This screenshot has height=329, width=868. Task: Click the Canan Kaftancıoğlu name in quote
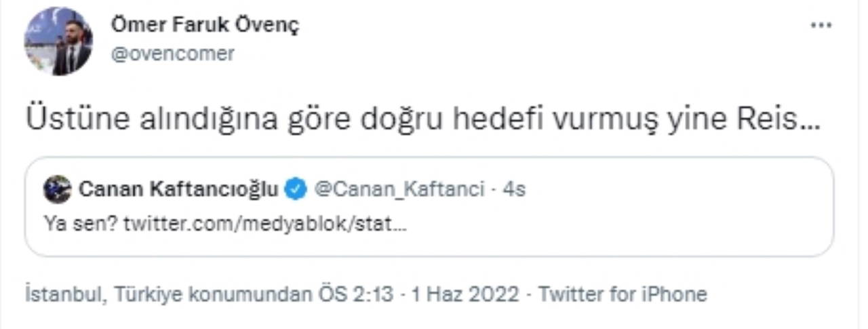pos(178,189)
